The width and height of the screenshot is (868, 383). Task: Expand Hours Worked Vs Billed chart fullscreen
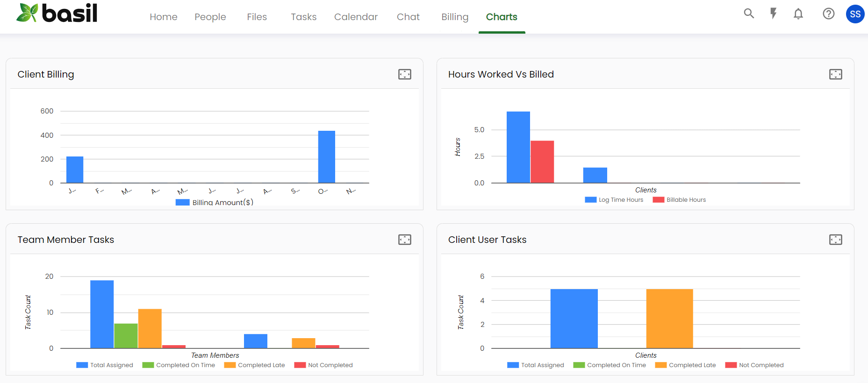pos(835,74)
